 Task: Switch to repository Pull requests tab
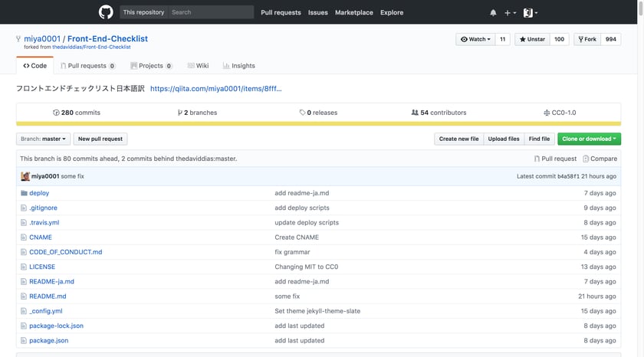(x=87, y=66)
